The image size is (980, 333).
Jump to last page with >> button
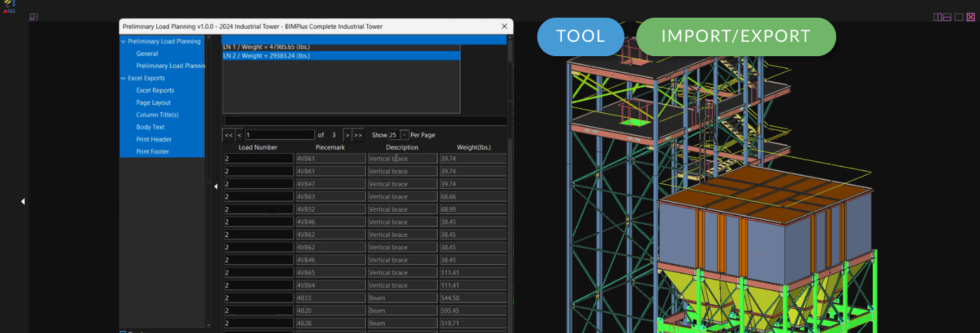tap(358, 135)
